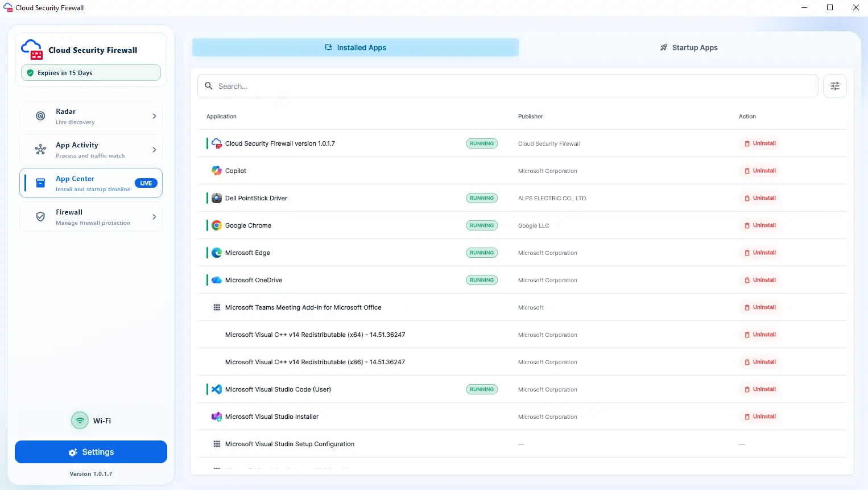This screenshot has height=490, width=868.
Task: Click the RUNNING badge for Microsoft Edge
Action: point(482,253)
